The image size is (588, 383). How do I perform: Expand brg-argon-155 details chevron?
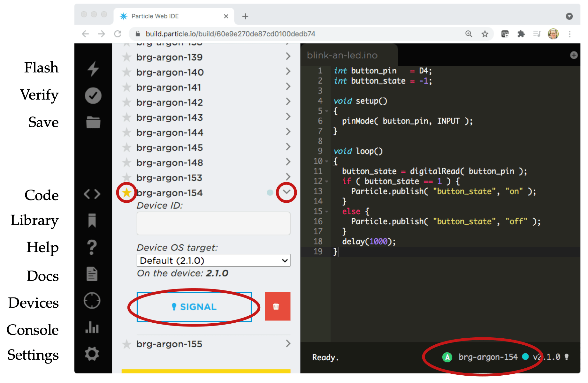pos(288,343)
